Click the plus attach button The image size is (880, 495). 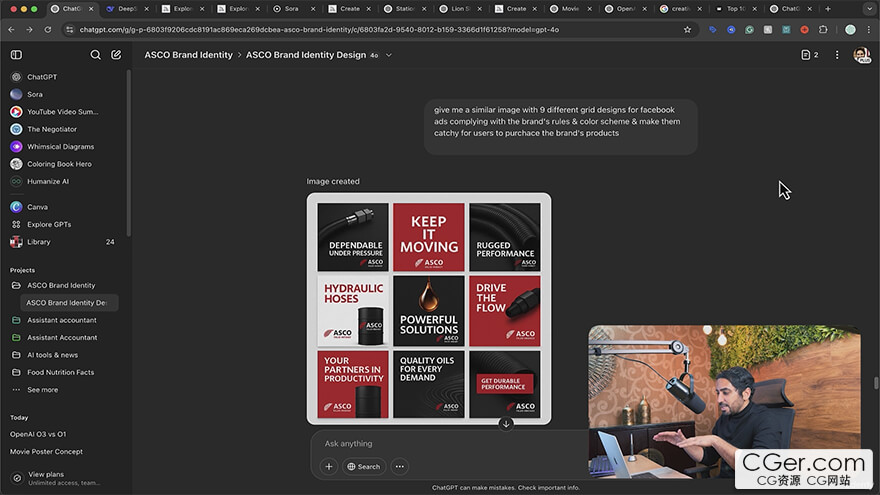[x=329, y=466]
